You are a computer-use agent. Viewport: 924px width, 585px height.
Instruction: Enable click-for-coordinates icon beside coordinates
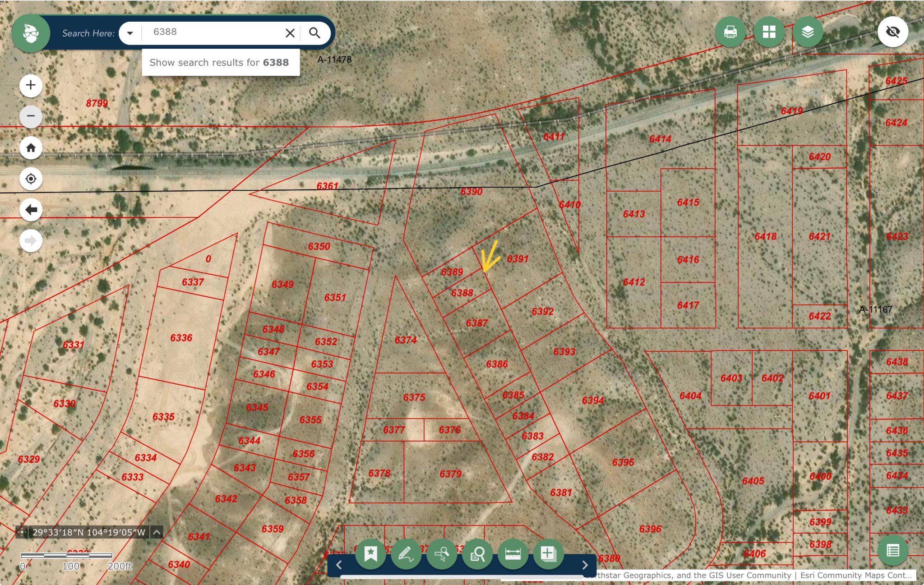22,532
